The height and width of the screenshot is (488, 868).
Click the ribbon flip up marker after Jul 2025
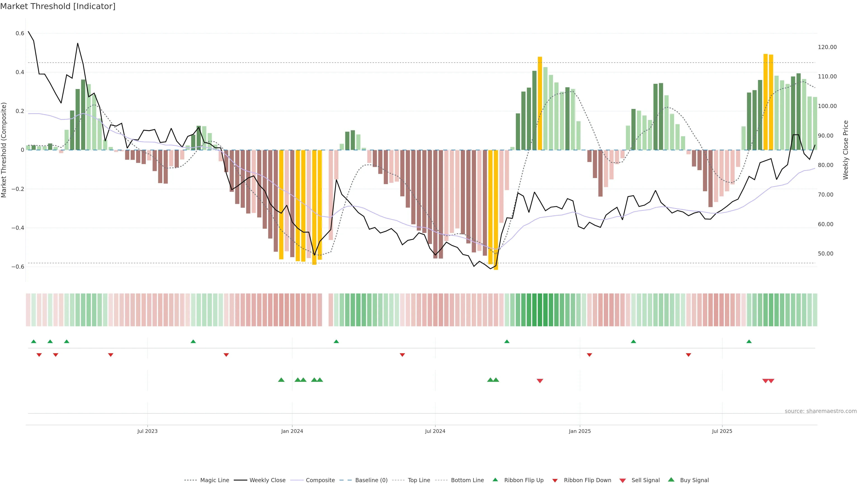coord(749,342)
